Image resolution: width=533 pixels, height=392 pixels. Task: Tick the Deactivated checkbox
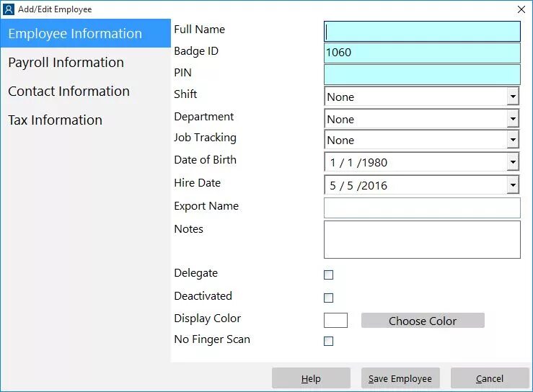tap(328, 298)
